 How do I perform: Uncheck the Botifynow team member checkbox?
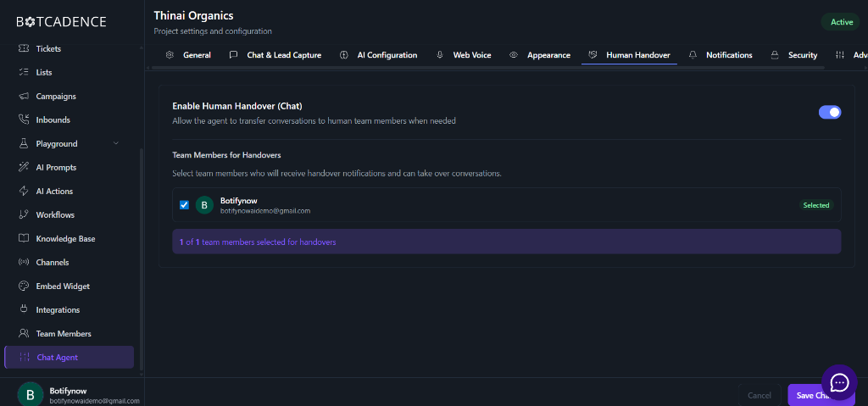tap(184, 205)
